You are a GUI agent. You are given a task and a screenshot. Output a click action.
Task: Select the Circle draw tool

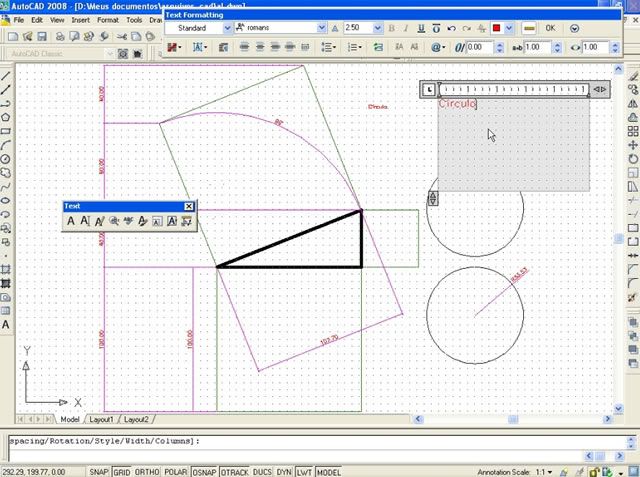[x=6, y=159]
